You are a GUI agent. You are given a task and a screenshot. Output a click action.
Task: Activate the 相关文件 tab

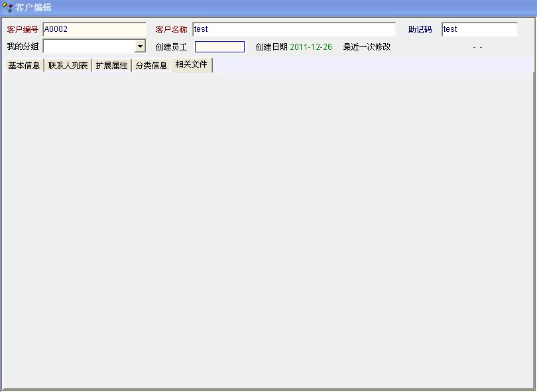click(x=192, y=64)
